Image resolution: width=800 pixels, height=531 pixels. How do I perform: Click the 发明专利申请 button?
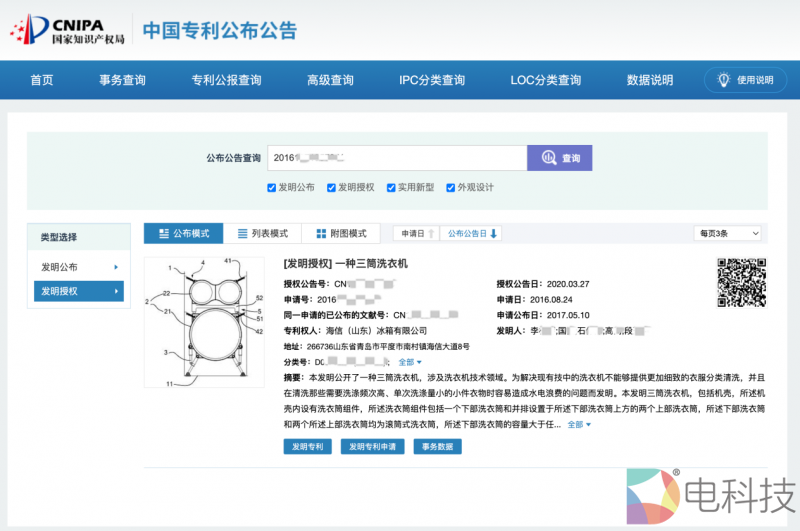pos(372,447)
